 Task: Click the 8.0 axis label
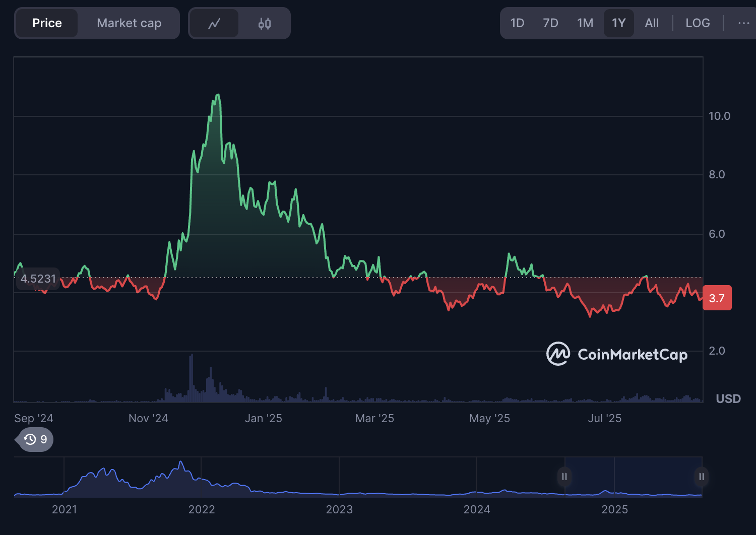pyautogui.click(x=717, y=175)
